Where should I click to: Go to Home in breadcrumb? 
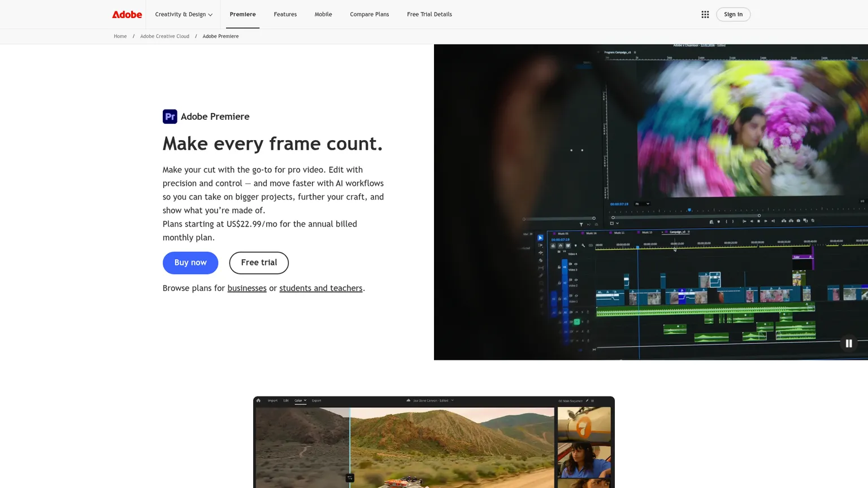(120, 36)
